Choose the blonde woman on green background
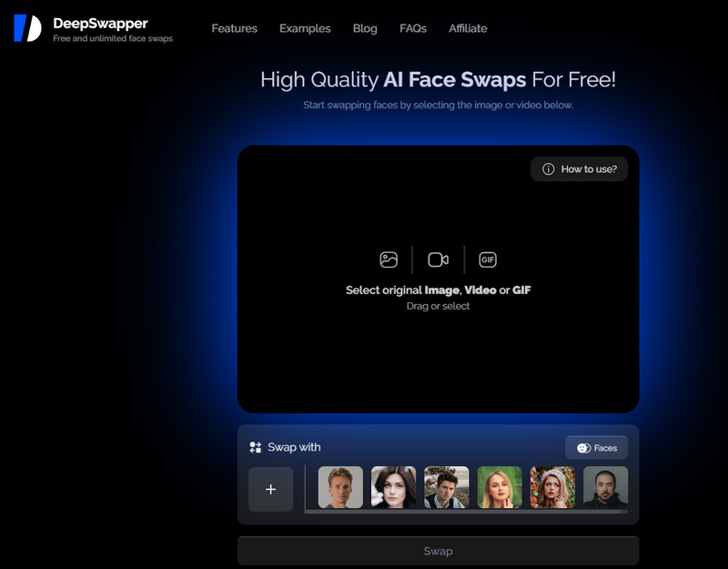The width and height of the screenshot is (728, 569). point(500,487)
